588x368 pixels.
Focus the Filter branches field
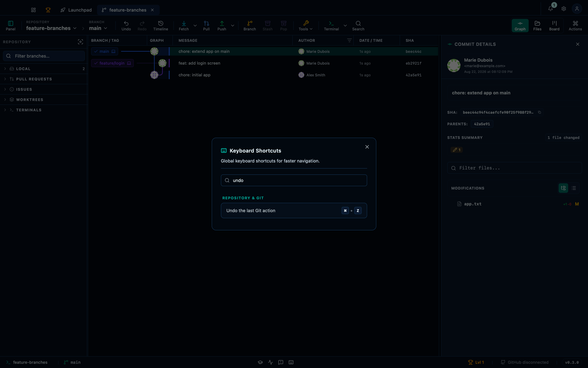tap(44, 56)
